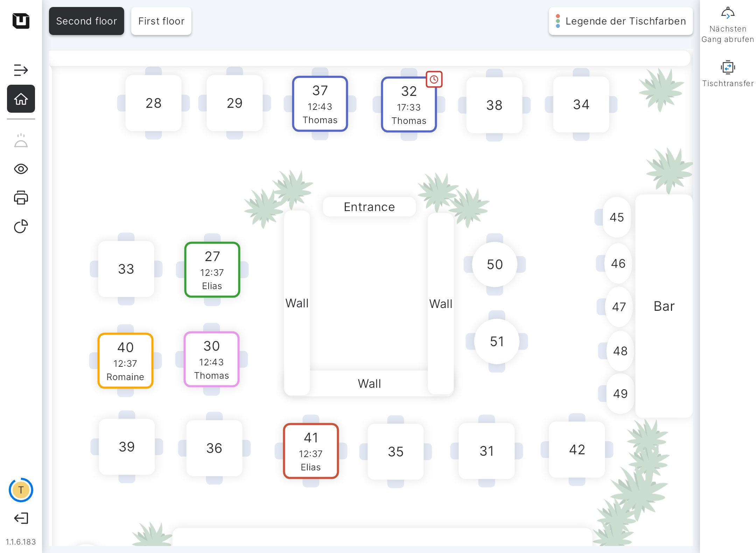Click the logout arrow icon
This screenshot has height=553, width=756.
21,518
